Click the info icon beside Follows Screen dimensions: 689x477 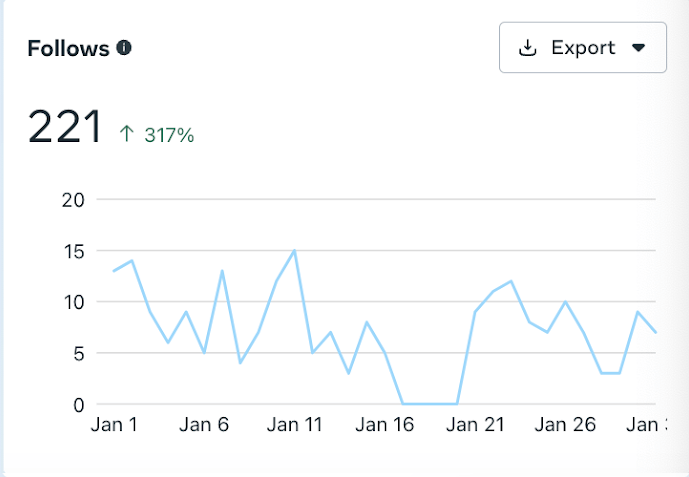(124, 48)
